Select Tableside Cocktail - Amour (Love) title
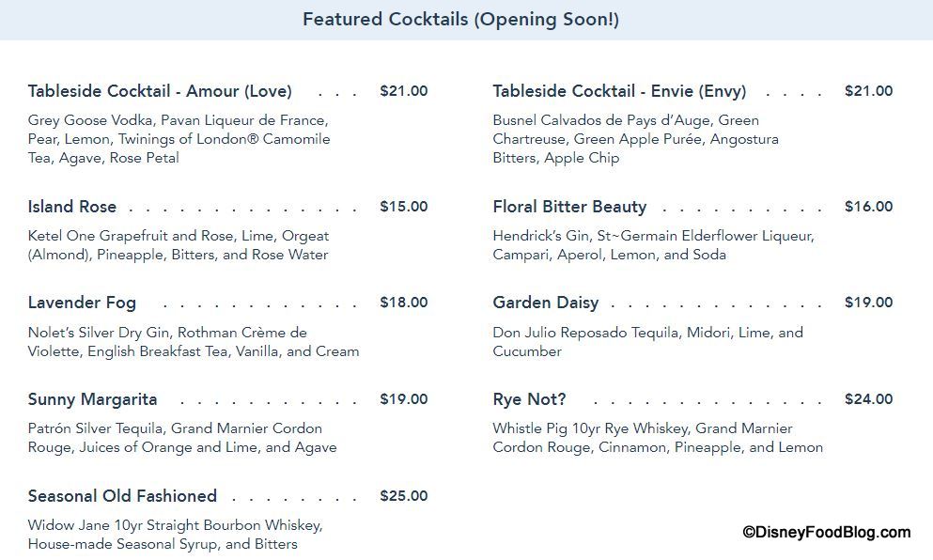 point(160,91)
